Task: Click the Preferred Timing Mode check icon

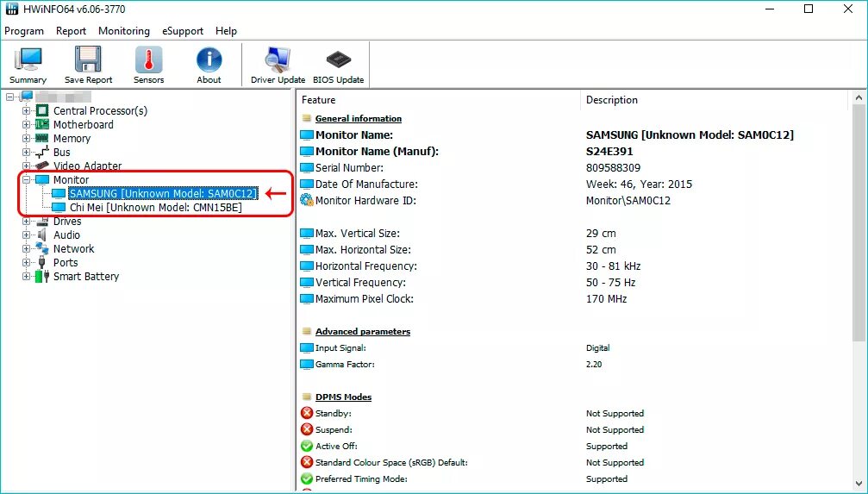Action: pyautogui.click(x=307, y=478)
